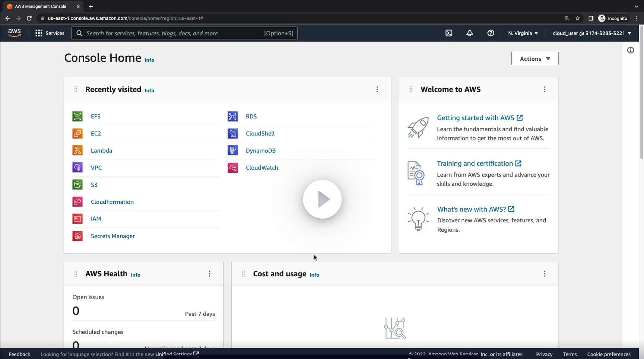Click the CloudWatch service icon
Image resolution: width=644 pixels, height=359 pixels.
[x=233, y=168]
